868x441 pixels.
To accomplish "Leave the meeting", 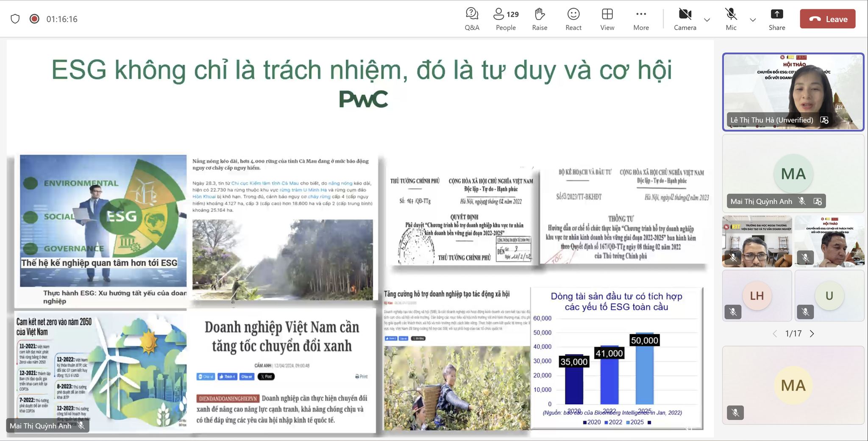I will pos(827,19).
